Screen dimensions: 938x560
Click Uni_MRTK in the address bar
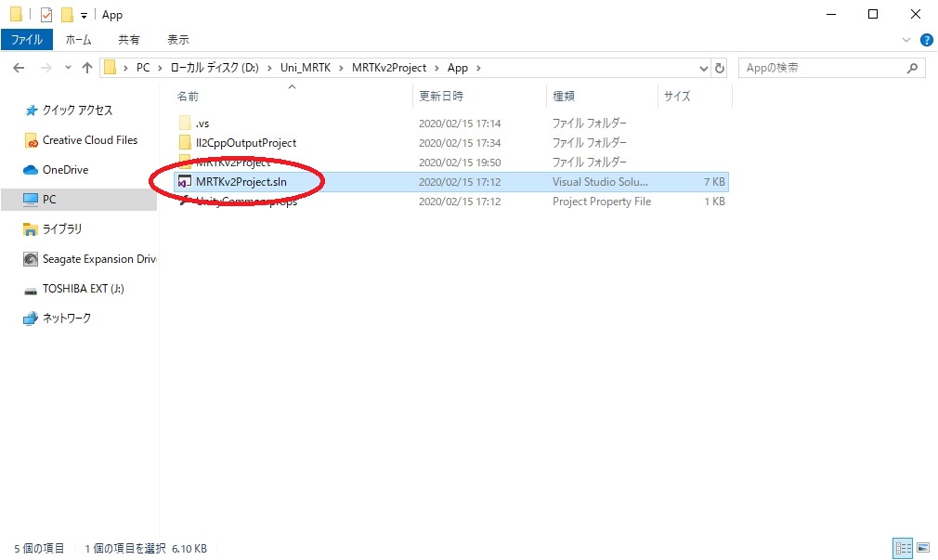point(306,68)
